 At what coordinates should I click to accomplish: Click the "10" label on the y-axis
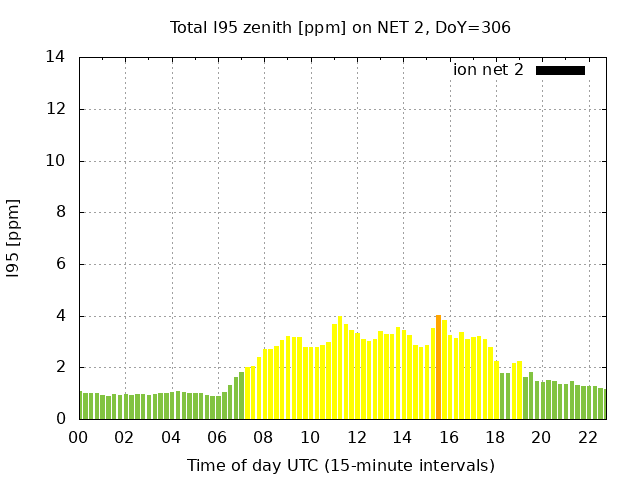point(57,161)
